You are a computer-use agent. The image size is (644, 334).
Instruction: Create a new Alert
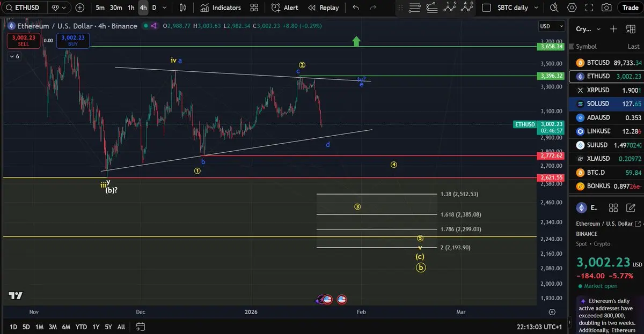(285, 8)
